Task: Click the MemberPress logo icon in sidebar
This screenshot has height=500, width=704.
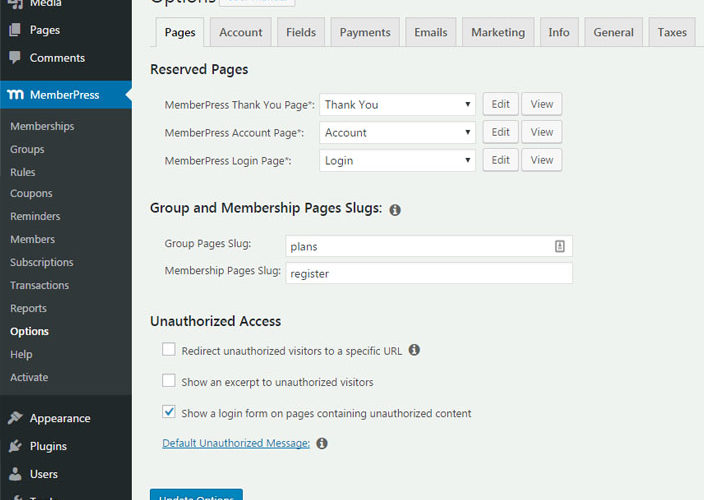Action: [16, 95]
